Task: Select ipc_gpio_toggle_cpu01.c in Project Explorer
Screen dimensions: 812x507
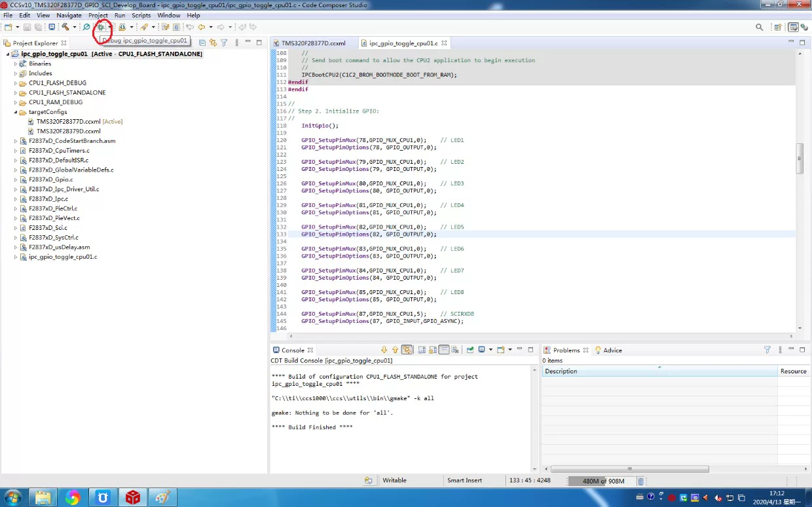Action: point(63,257)
